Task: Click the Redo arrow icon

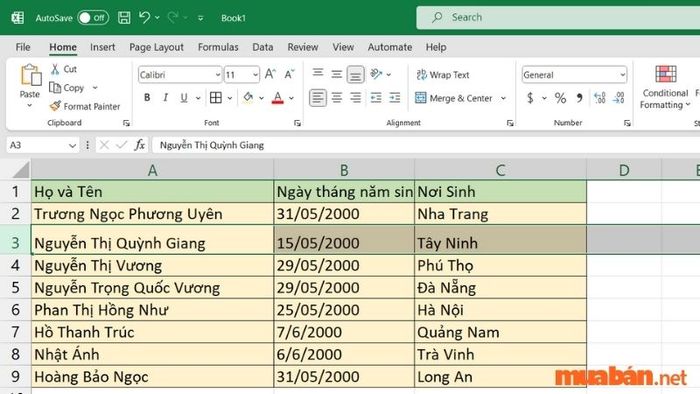Action: tap(172, 18)
